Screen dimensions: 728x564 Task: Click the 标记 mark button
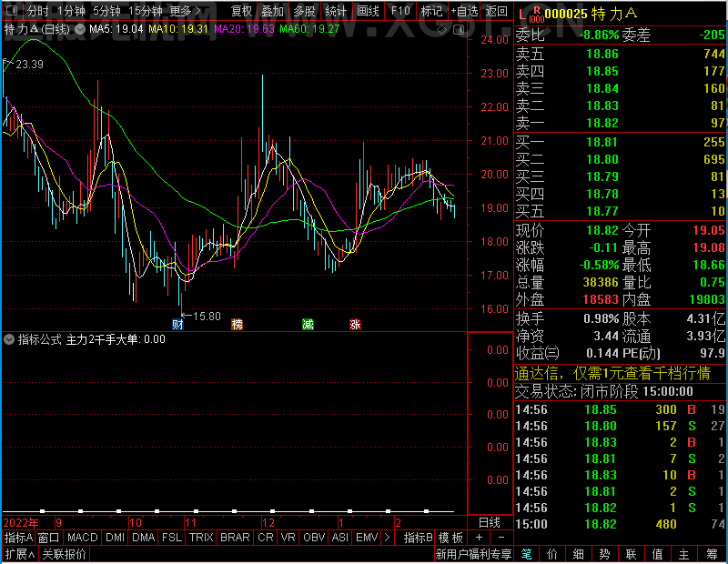click(431, 11)
